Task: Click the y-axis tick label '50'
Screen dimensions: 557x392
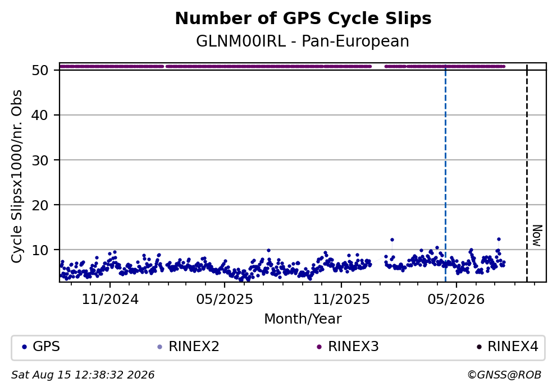Action: pyautogui.click(x=40, y=70)
